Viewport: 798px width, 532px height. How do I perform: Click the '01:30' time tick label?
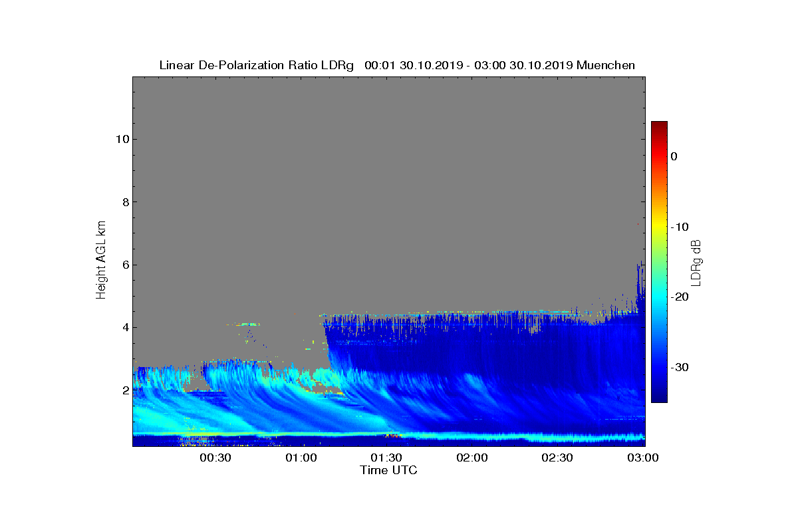[387, 458]
